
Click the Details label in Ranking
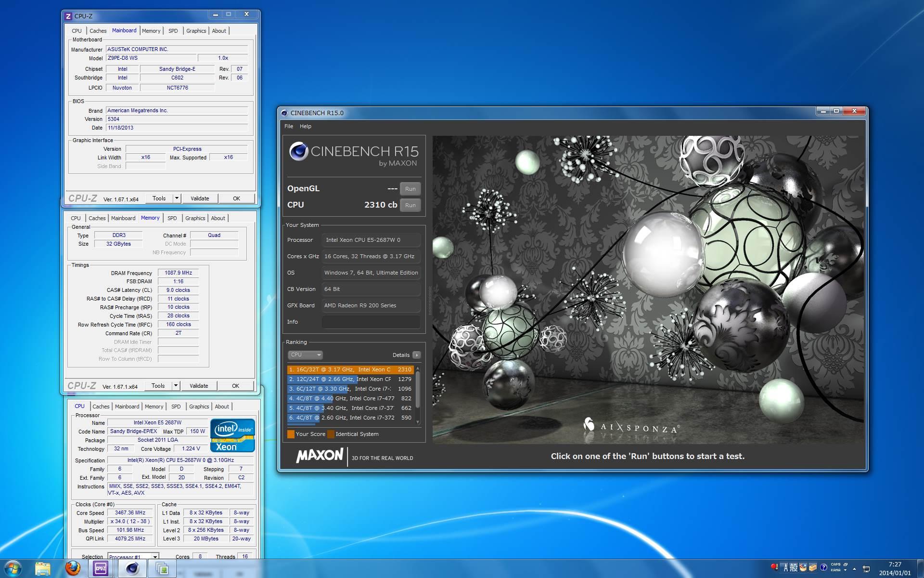coord(401,355)
